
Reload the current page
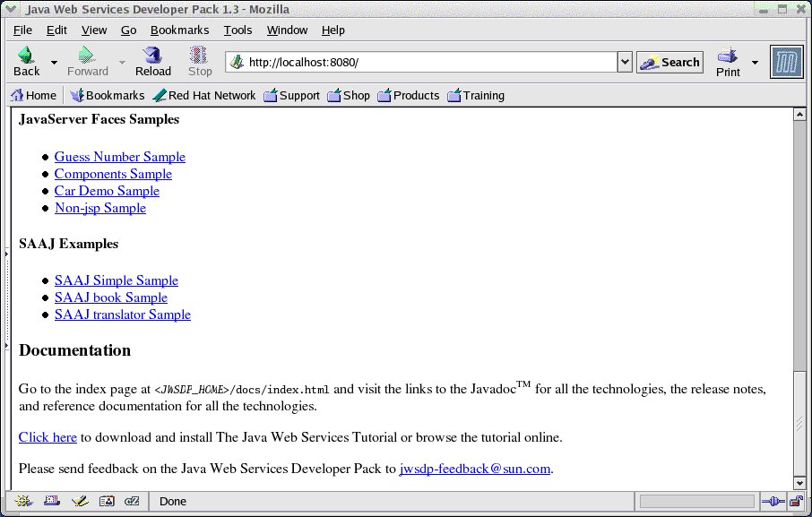click(152, 62)
